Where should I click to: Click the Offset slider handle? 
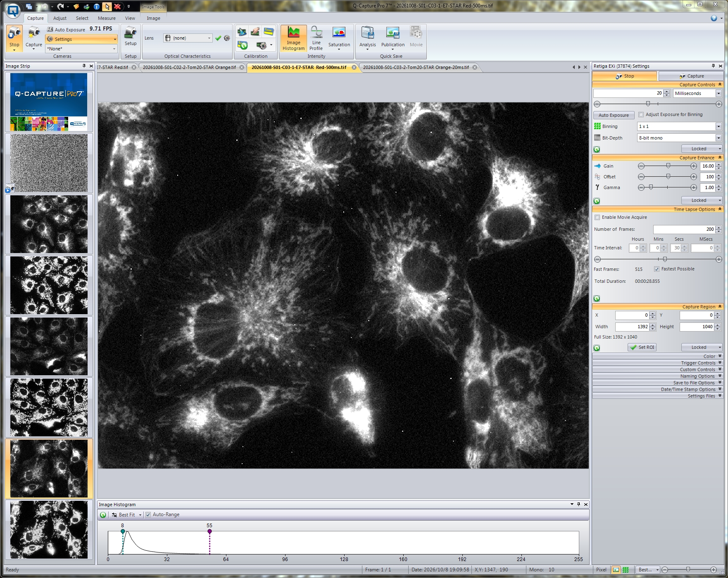(x=668, y=177)
